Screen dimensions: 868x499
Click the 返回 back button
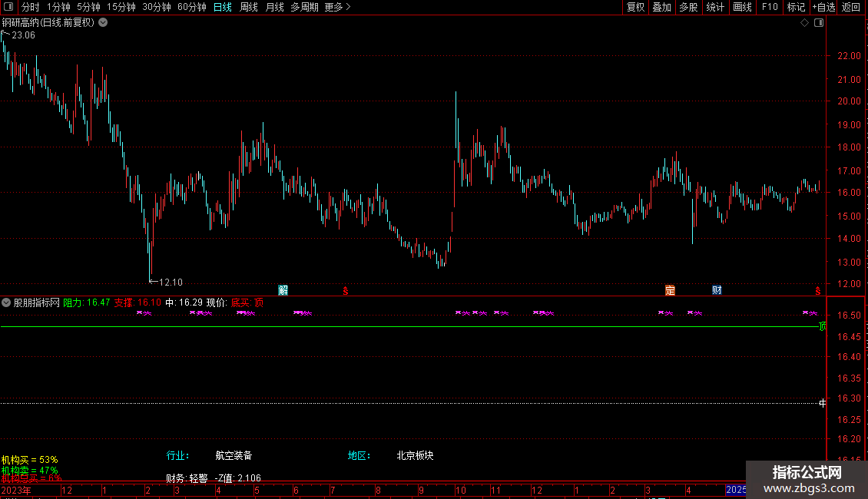coord(851,7)
